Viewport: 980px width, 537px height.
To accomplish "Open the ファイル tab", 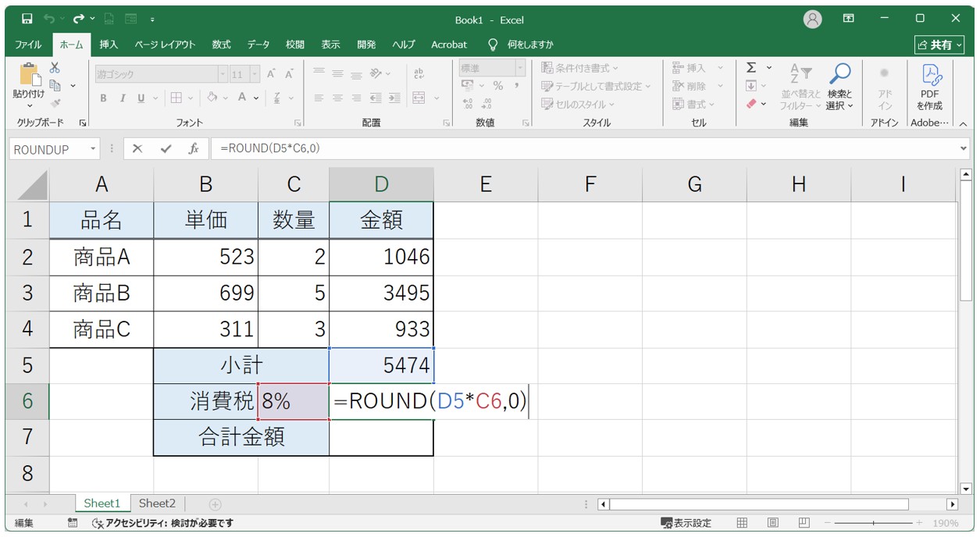I will [29, 44].
